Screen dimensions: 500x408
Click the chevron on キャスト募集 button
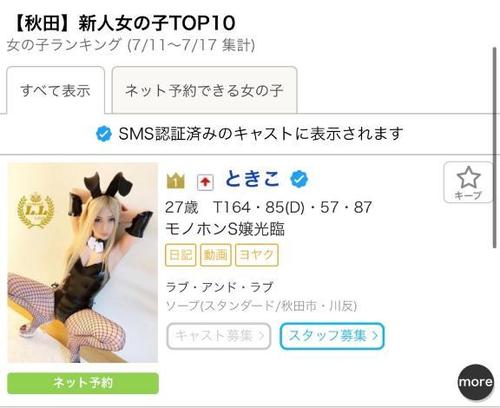(x=261, y=336)
